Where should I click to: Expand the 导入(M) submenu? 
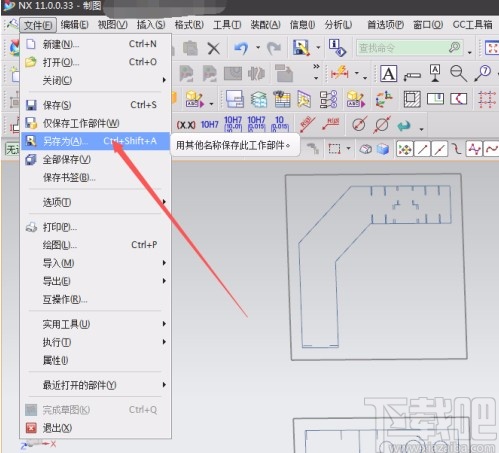coord(96,263)
